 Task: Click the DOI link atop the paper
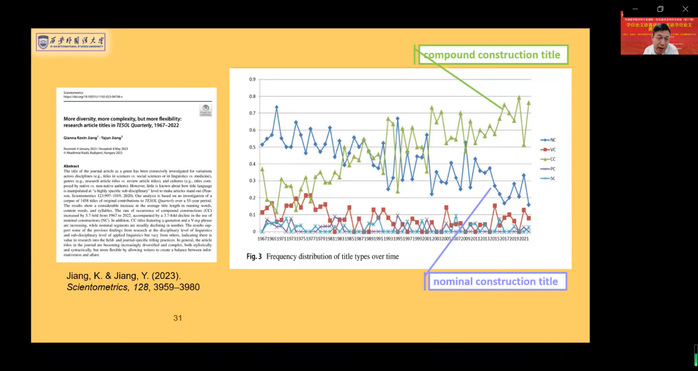pos(93,96)
